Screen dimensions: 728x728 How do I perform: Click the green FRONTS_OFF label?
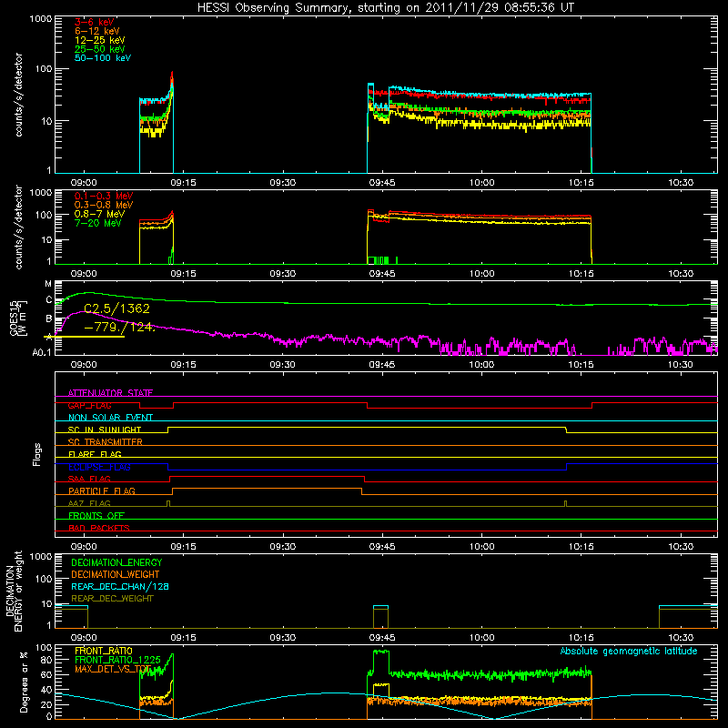(x=96, y=516)
